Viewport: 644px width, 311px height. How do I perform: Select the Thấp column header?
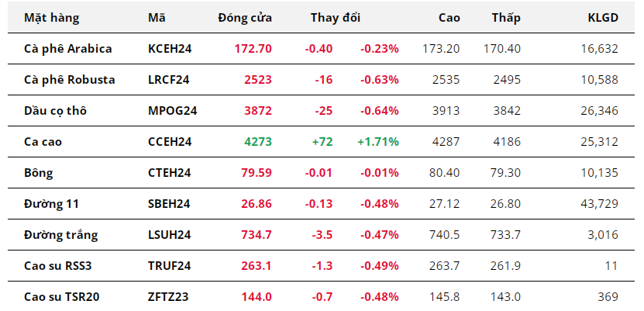pos(506,17)
